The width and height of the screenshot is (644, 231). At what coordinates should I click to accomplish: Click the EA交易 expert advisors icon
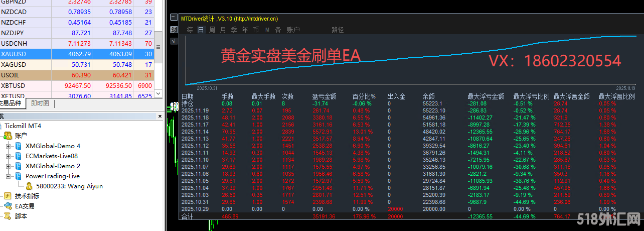pyautogui.click(x=8, y=206)
